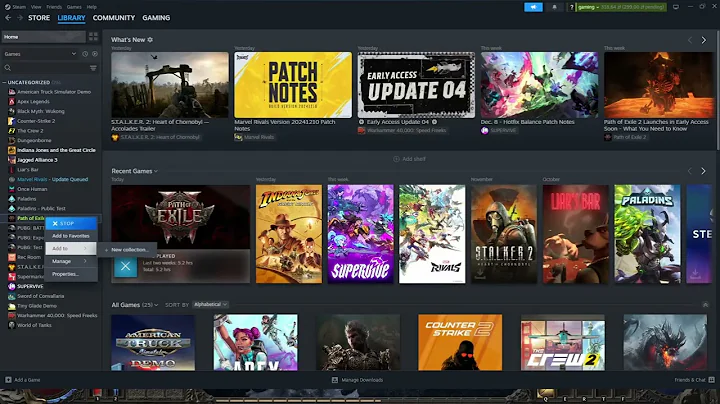Open What's New settings gear

[150, 40]
